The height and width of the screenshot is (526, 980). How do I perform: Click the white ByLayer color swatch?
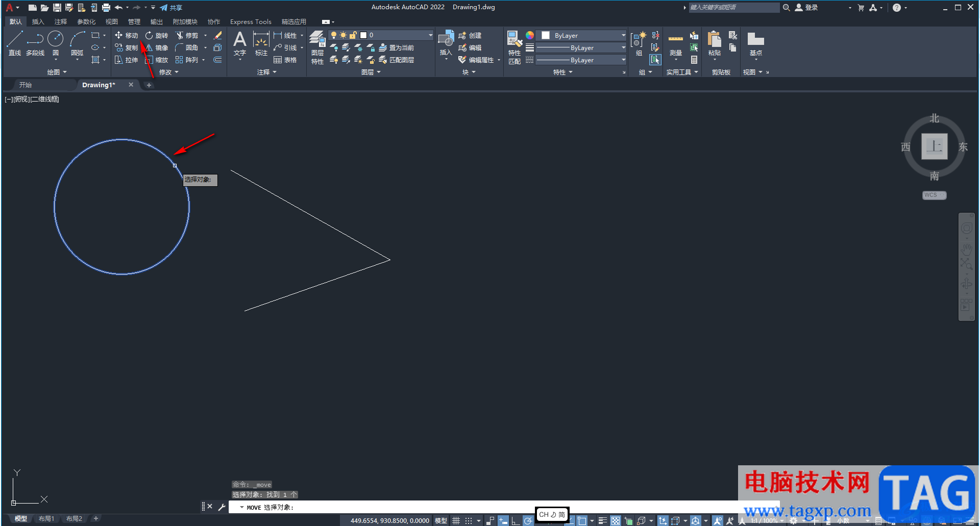546,35
